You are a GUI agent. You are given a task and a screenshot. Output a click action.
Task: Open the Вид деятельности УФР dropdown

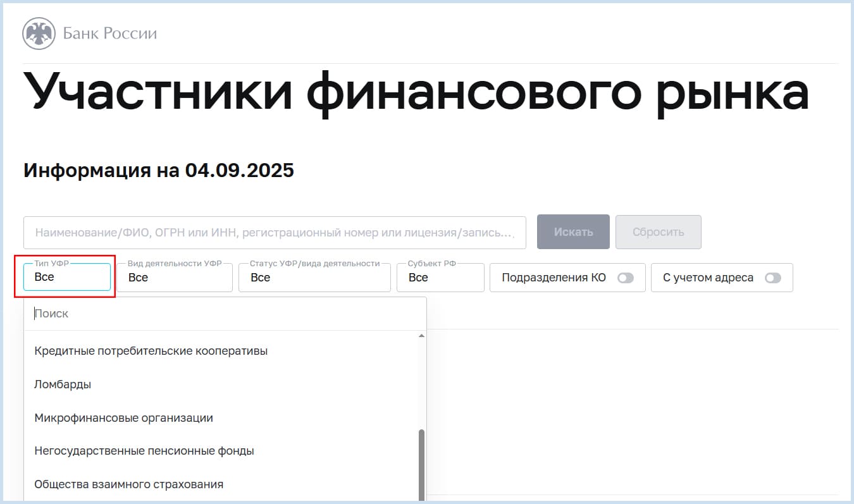175,278
